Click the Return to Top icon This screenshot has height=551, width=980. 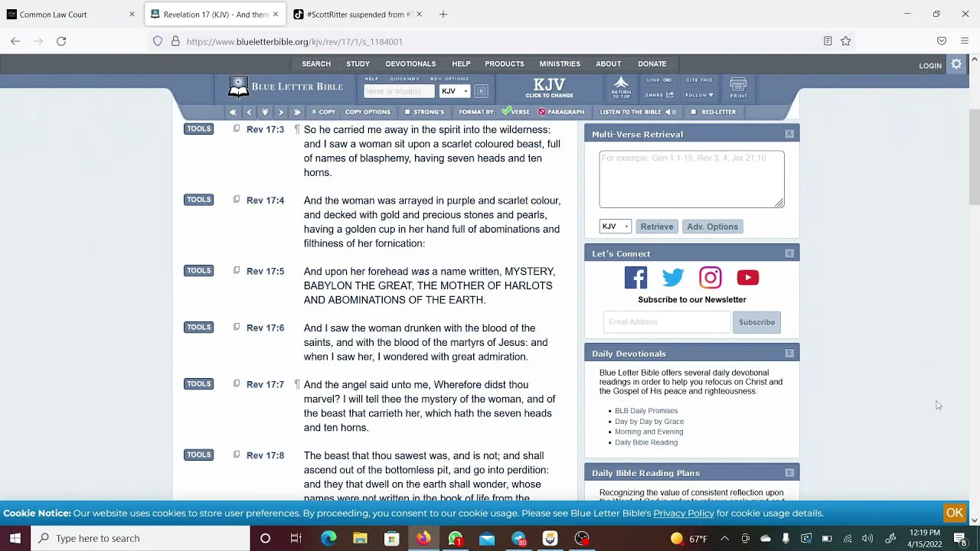[621, 86]
